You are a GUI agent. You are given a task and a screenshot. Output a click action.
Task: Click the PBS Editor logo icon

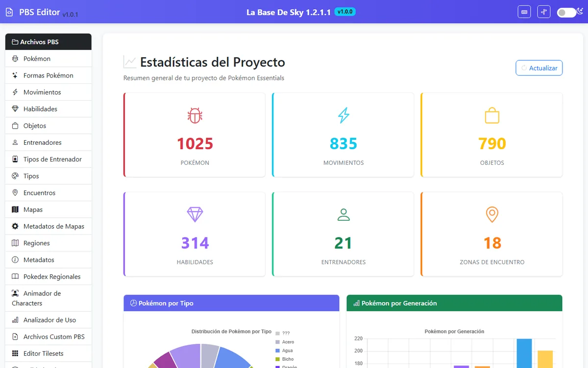coord(9,12)
